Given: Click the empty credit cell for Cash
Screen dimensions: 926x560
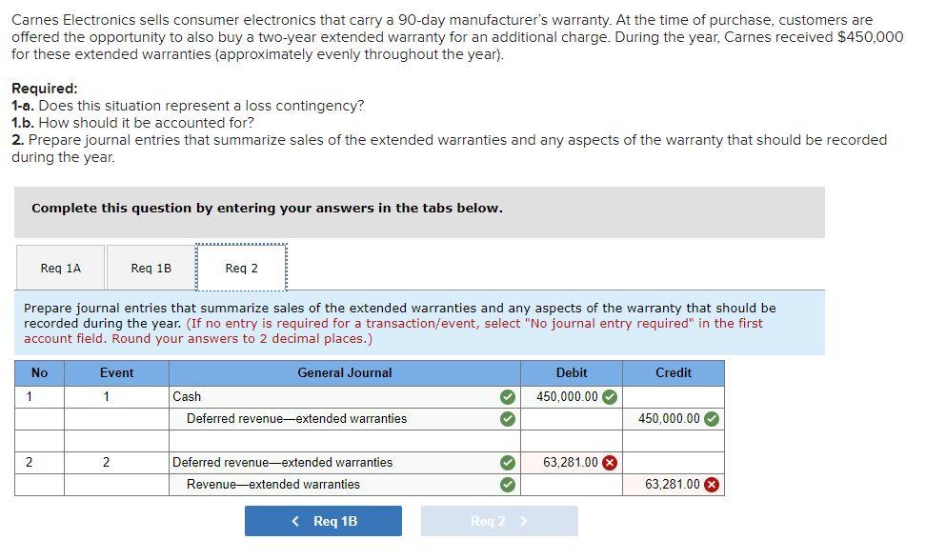Looking at the screenshot, I should [673, 396].
